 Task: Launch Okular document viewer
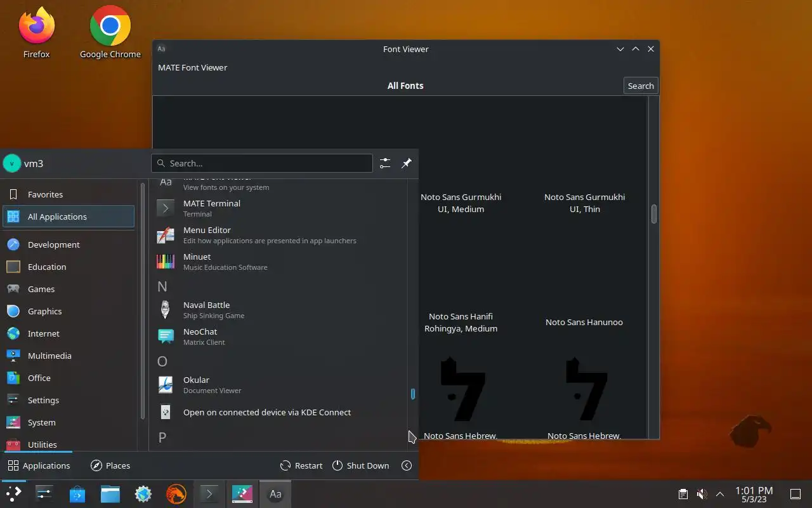pos(279,385)
